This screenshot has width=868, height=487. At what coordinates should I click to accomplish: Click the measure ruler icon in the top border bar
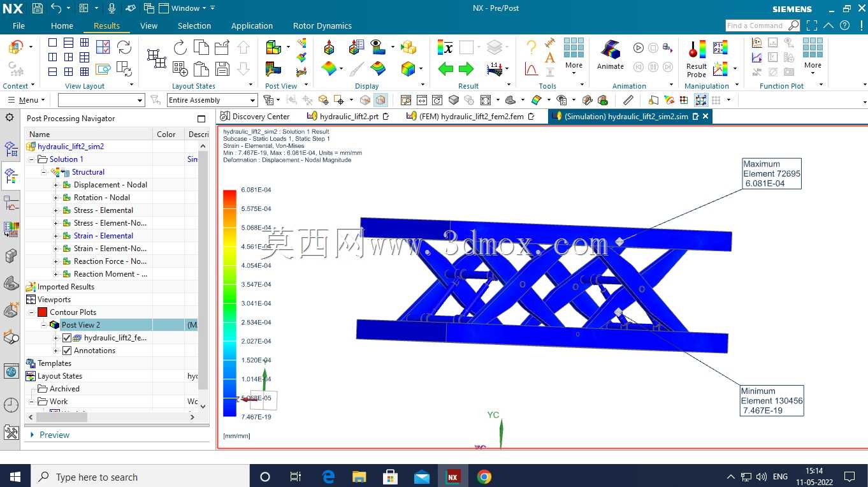pos(628,100)
